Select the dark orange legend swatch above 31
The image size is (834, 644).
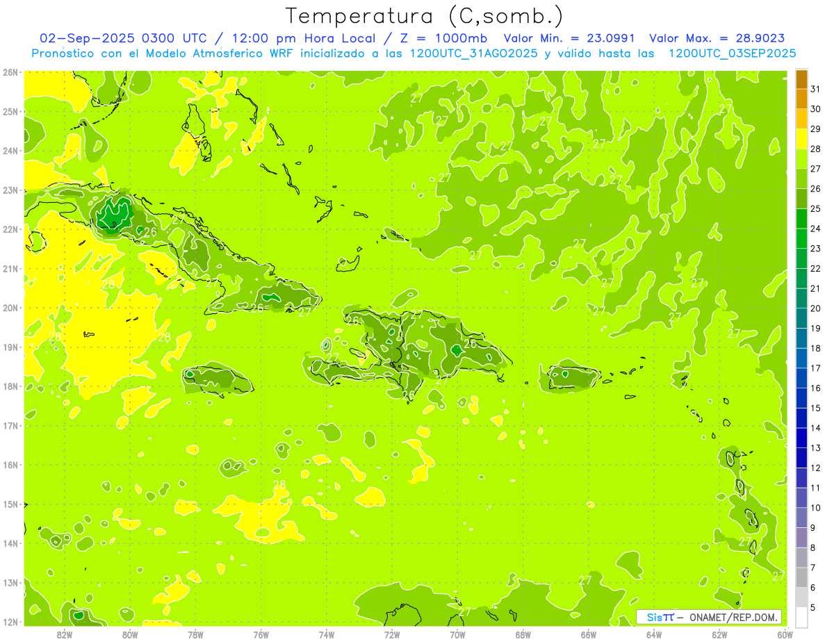[x=801, y=79]
